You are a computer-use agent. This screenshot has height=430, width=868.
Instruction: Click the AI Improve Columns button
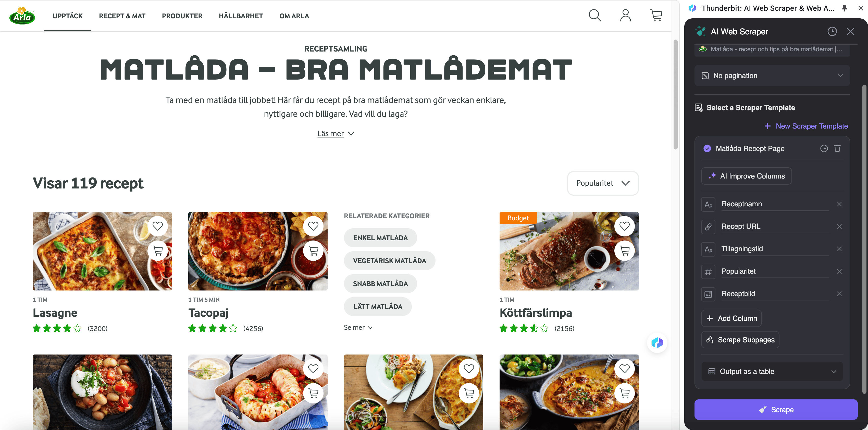coord(746,176)
